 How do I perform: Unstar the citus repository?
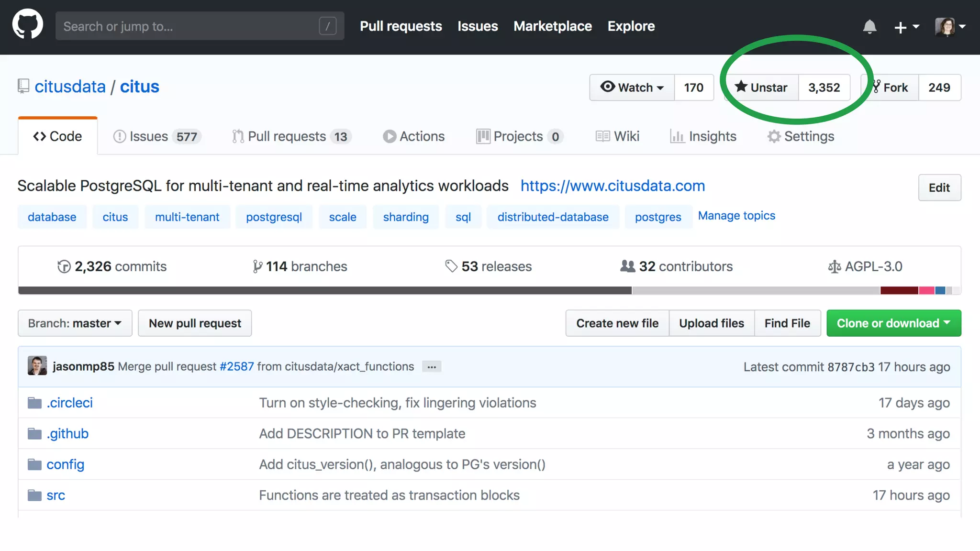(x=761, y=88)
